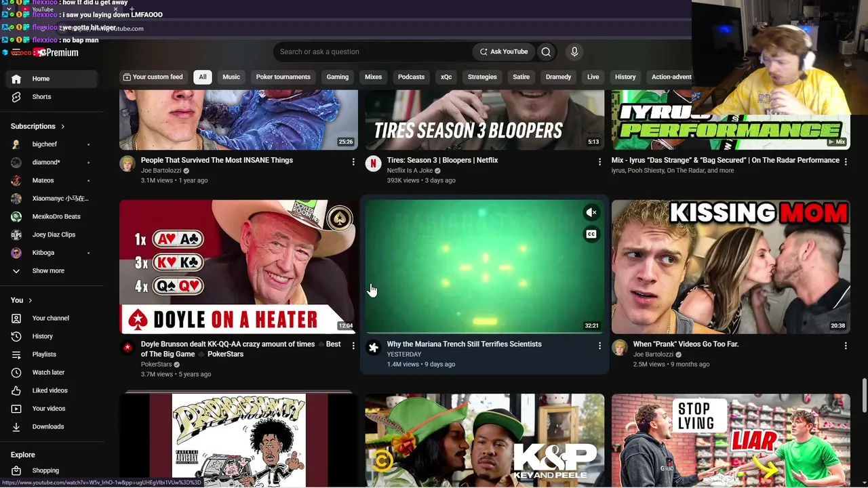This screenshot has height=488, width=868.
Task: Toggle captions on the Mariana Trench preview
Action: point(591,235)
